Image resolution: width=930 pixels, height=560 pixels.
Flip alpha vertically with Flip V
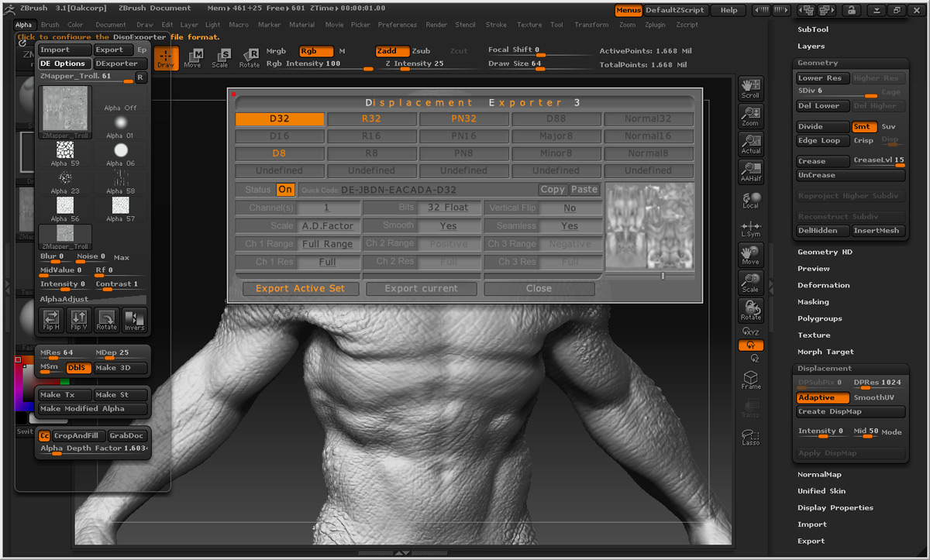(79, 319)
